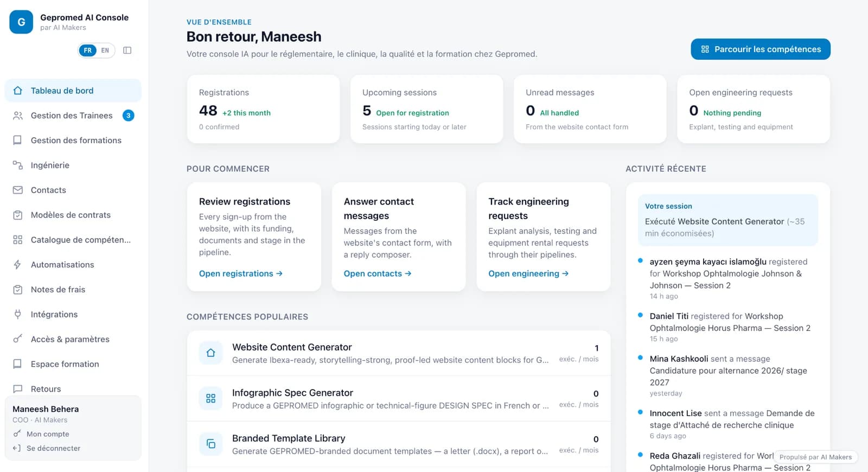Open Mina Kashkooli message activity entry

pos(727,375)
